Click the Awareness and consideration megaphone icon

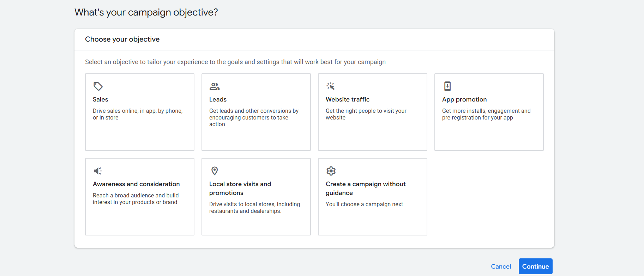click(98, 171)
